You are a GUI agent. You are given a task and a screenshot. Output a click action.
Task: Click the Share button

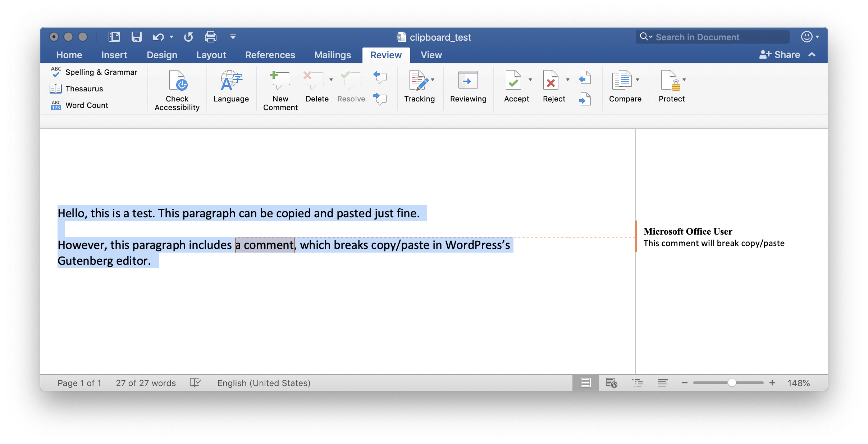[x=780, y=55]
